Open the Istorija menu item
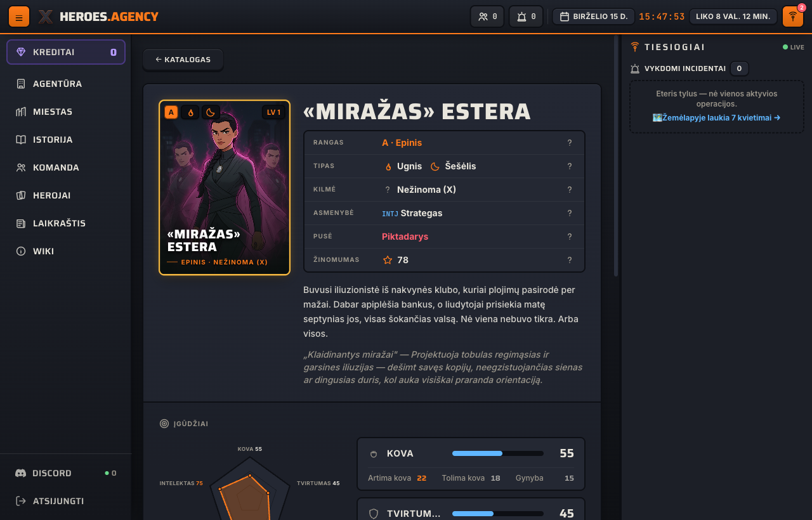The image size is (812, 520). point(66,140)
